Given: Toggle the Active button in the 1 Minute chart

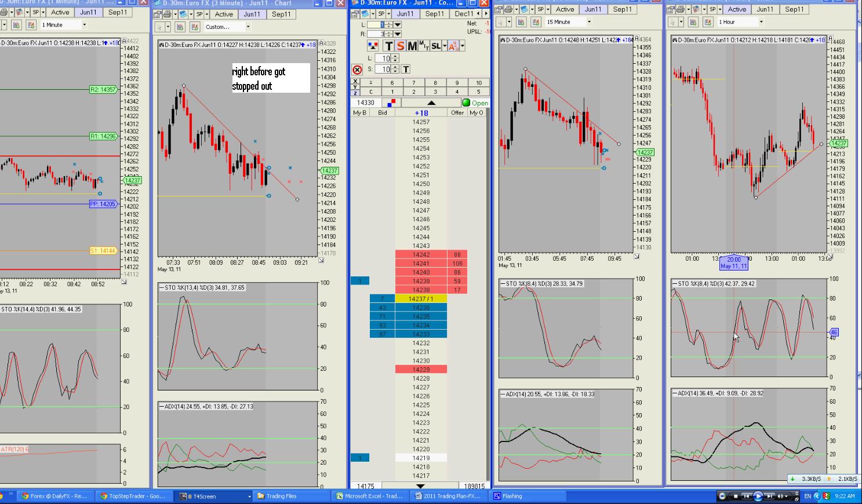Looking at the screenshot, I should click(x=60, y=12).
